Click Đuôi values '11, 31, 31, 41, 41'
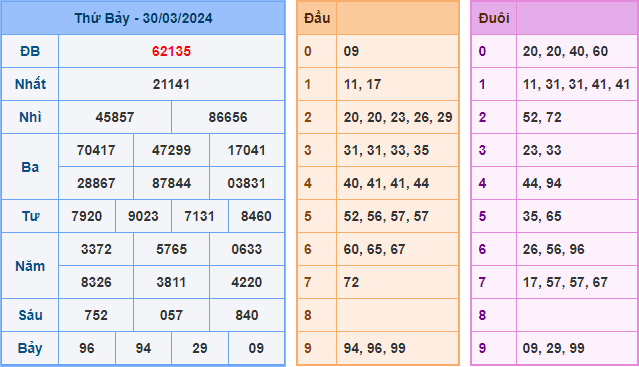This screenshot has height=367, width=639. tap(577, 84)
